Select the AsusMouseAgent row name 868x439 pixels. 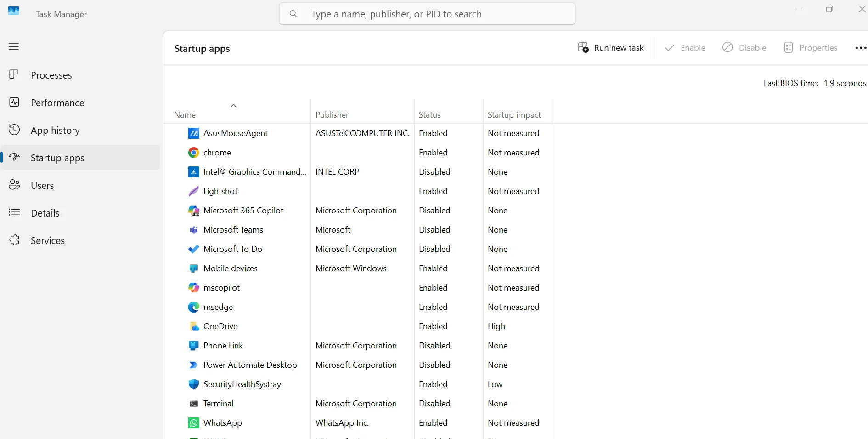pos(236,133)
